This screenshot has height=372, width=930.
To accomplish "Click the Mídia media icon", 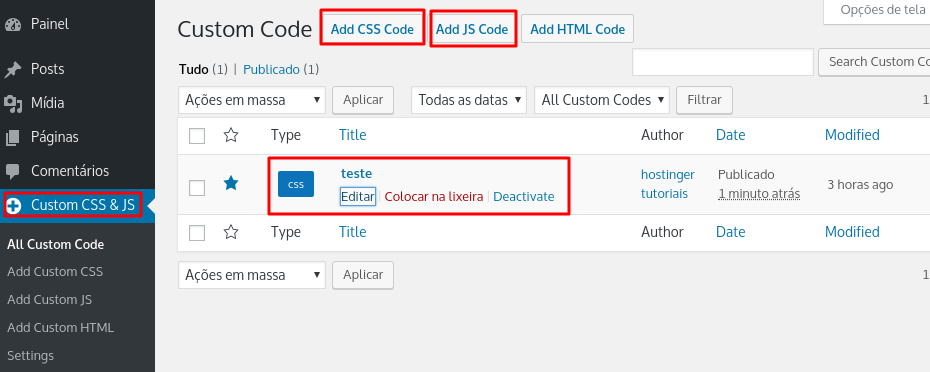I will click(12, 103).
